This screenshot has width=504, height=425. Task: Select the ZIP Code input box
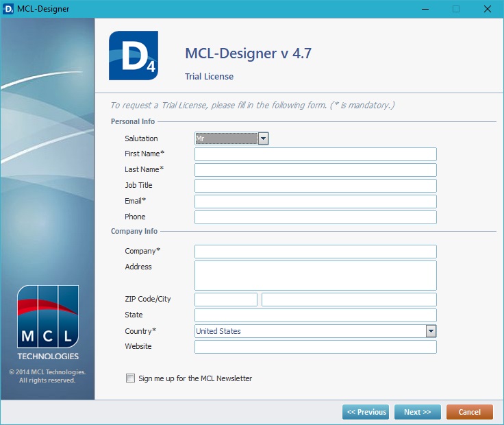click(x=226, y=300)
